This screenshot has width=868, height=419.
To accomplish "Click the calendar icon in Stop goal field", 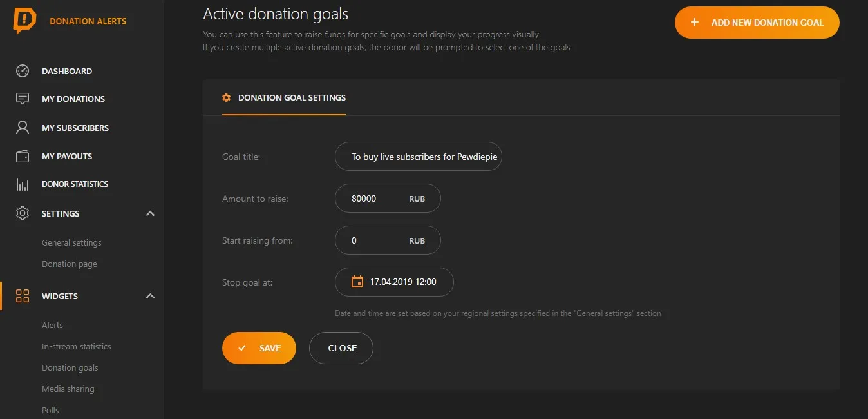I will (x=357, y=282).
